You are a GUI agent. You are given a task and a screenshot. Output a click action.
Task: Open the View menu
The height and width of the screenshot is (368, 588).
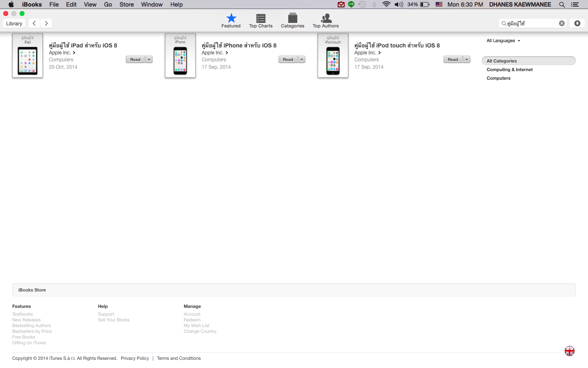coord(90,4)
